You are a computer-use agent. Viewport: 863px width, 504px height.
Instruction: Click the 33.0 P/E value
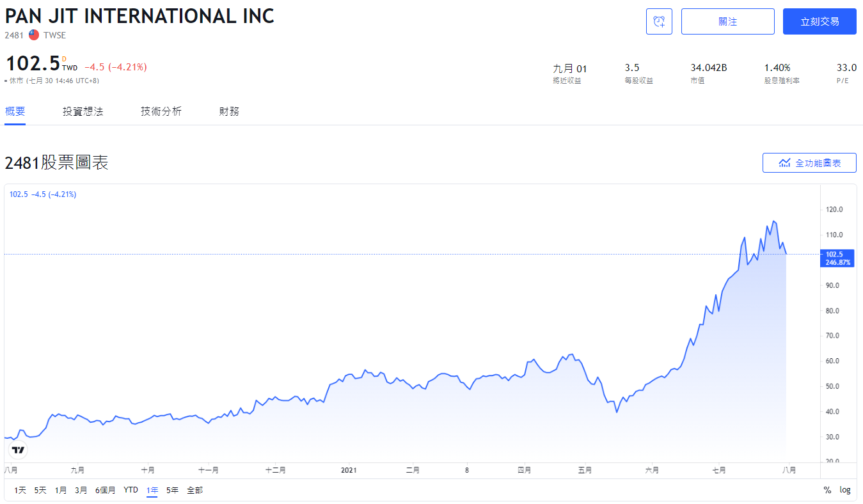tap(846, 68)
